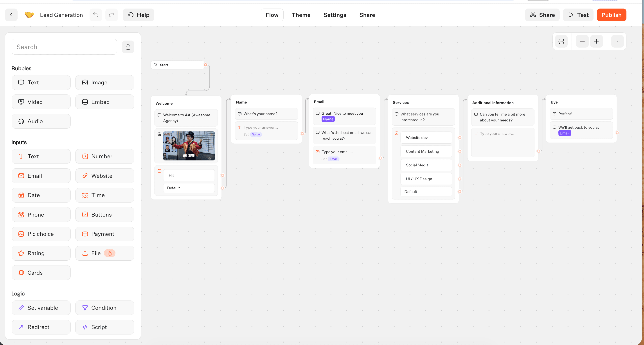Screen dimensions: 644x345
Task: Add a Text bubble block
Action: (41, 82)
